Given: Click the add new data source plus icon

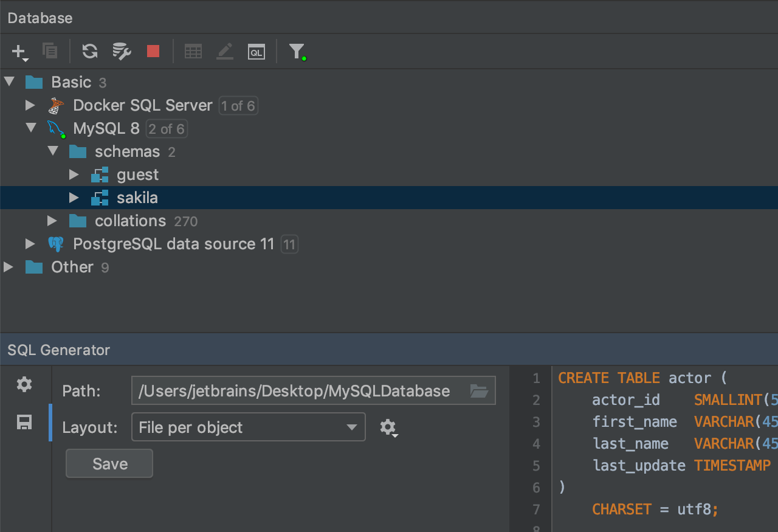Looking at the screenshot, I should 19,52.
